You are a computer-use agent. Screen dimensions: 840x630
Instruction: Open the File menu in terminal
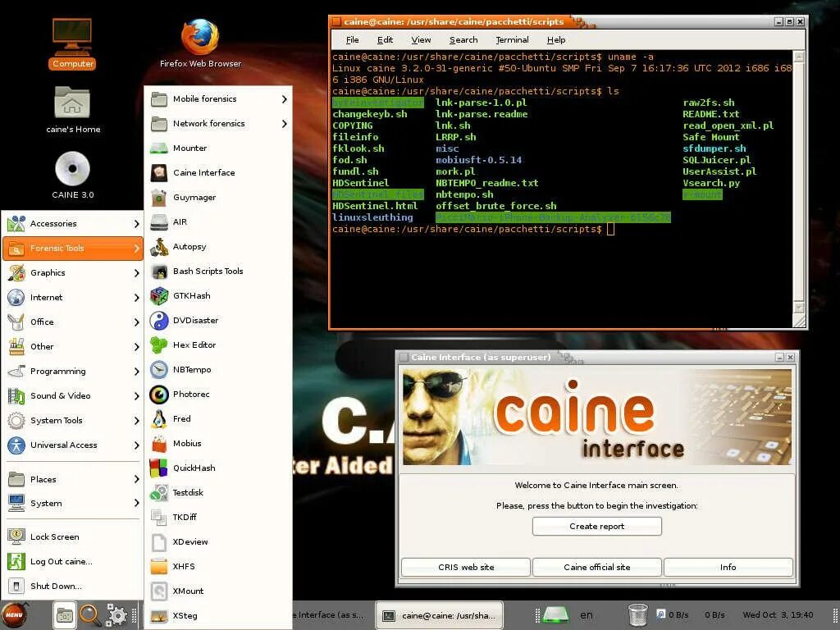[x=352, y=39]
